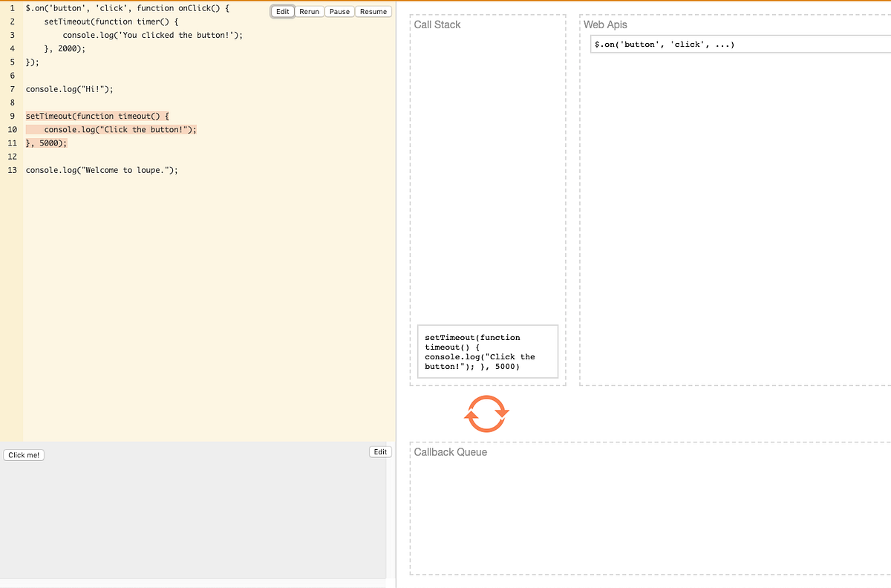
Task: Click the gray HTML output preview area
Action: tap(193, 520)
